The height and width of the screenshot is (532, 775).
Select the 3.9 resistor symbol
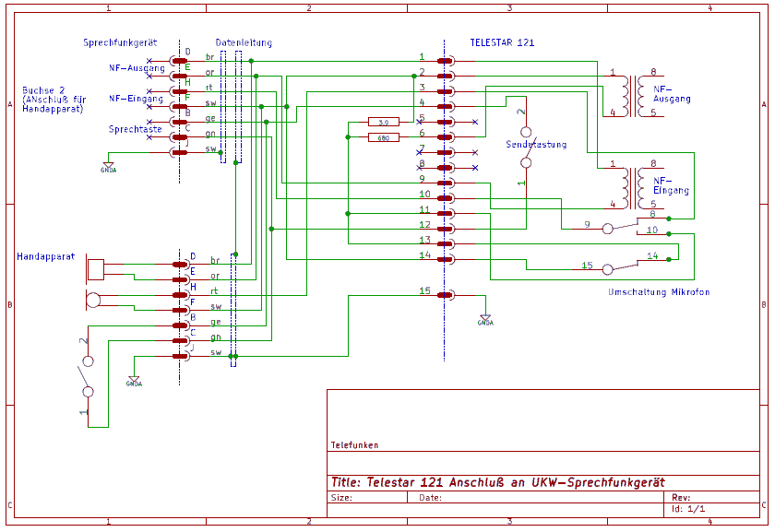coord(384,122)
